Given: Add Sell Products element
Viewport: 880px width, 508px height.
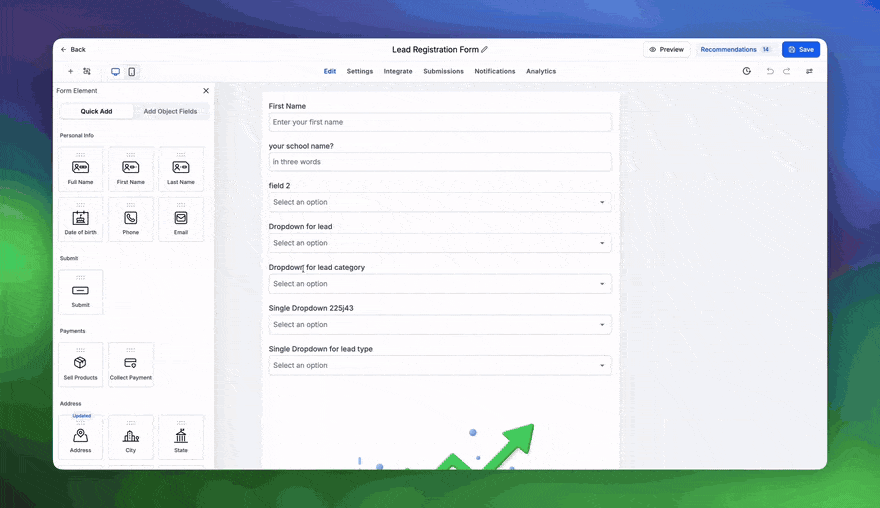Looking at the screenshot, I should pos(81,365).
